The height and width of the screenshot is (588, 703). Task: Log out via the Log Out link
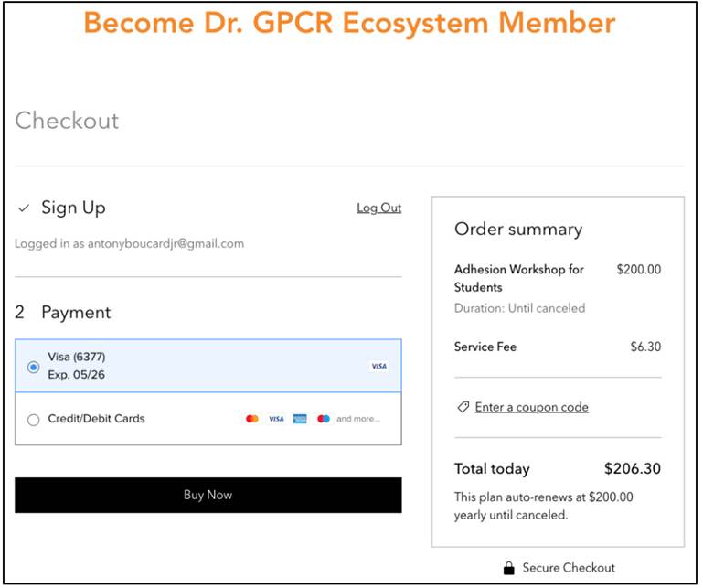[x=378, y=208]
